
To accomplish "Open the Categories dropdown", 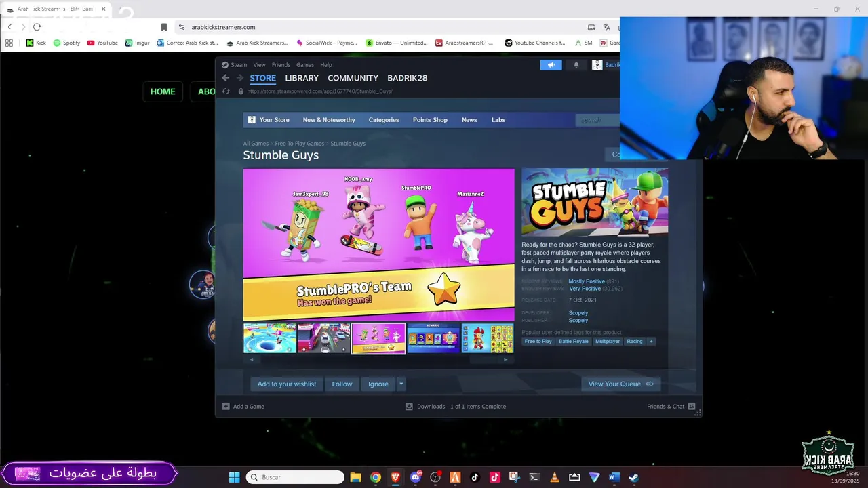I will pyautogui.click(x=384, y=120).
